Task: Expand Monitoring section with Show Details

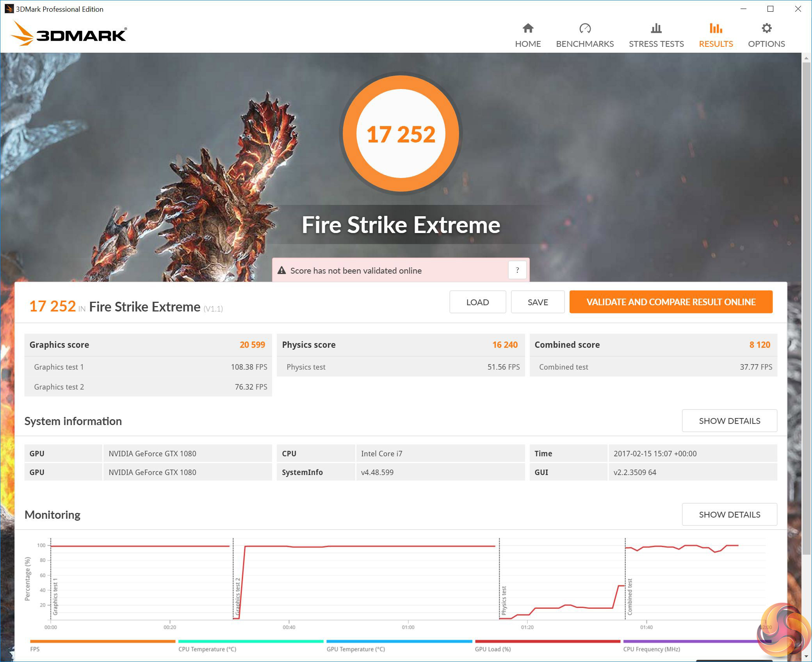Action: 729,514
